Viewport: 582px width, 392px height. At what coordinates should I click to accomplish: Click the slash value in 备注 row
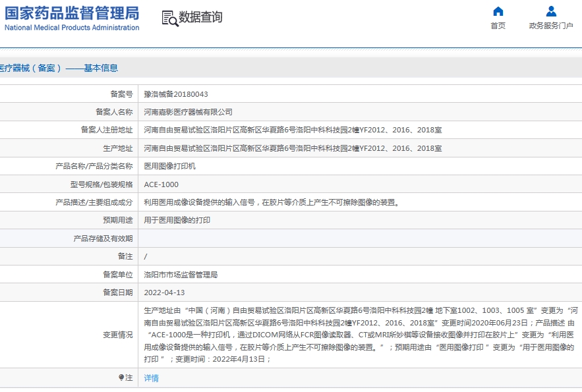point(146,256)
